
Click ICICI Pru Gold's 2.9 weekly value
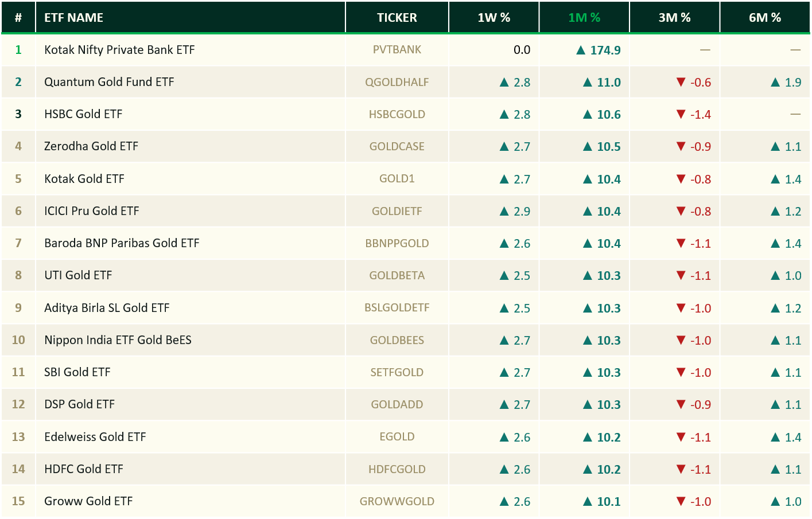515,212
